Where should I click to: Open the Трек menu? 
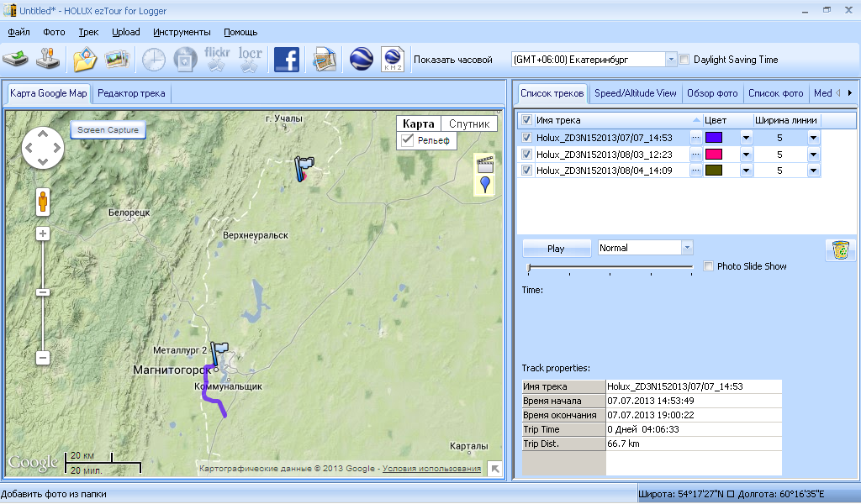click(88, 32)
